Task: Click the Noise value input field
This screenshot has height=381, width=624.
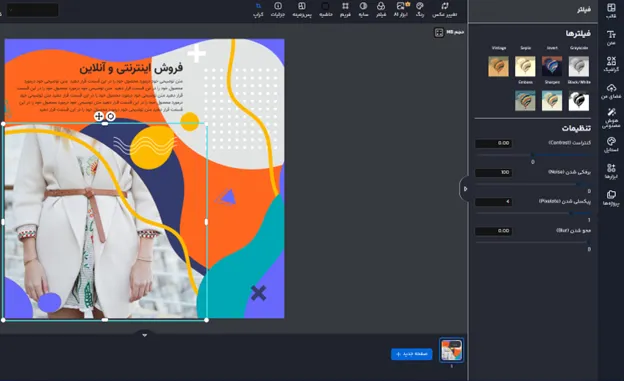Action: point(493,172)
